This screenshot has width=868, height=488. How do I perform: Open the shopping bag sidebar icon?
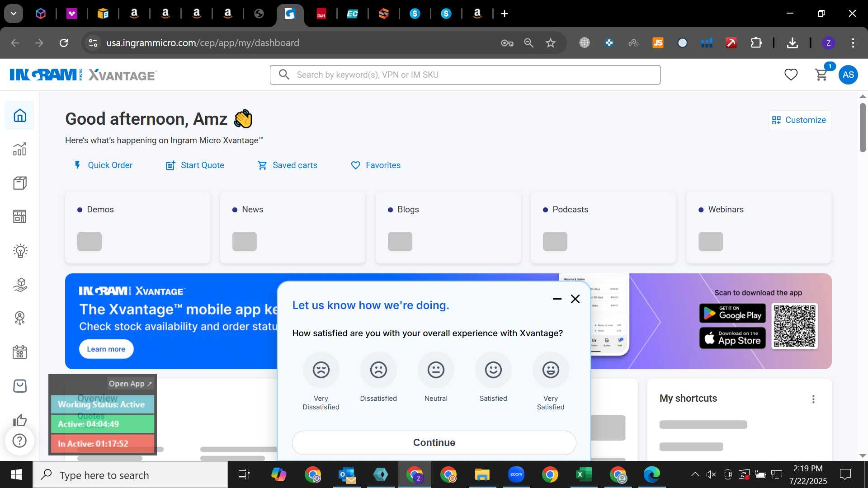(x=20, y=386)
